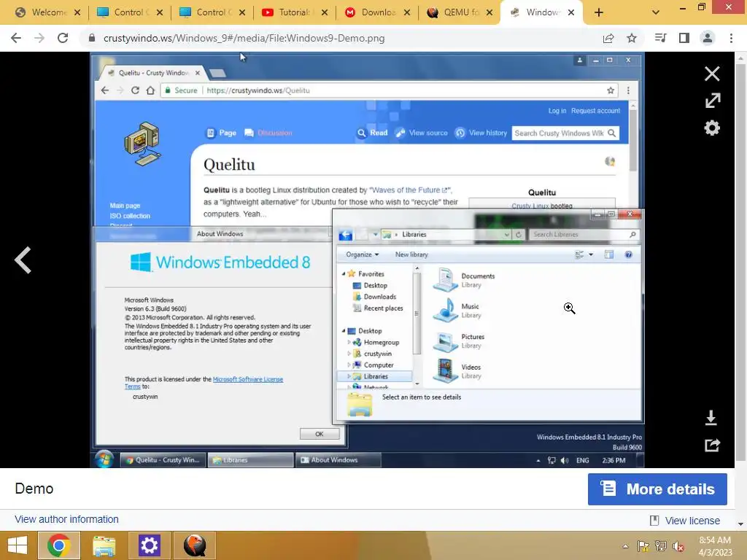The height and width of the screenshot is (560, 747).
Task: Enter fullscreen with the diagonal arrows icon
Action: [712, 101]
